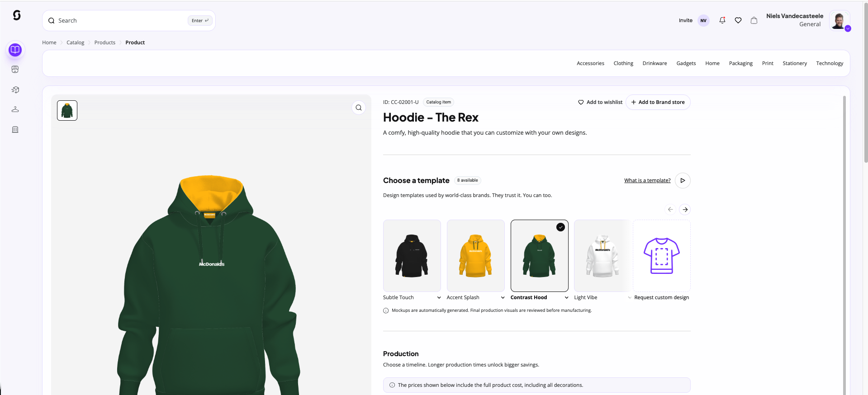Click the current Product breadcrumb item
This screenshot has width=868, height=395.
pos(135,42)
